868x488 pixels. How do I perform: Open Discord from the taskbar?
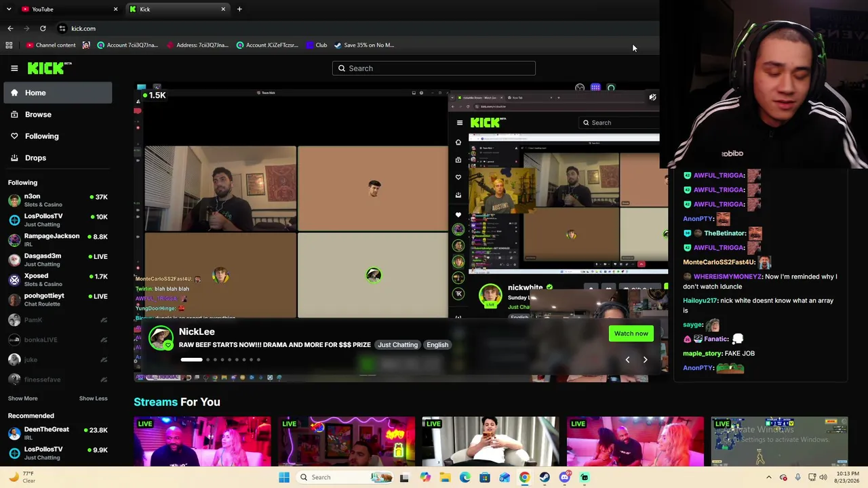[x=564, y=477]
